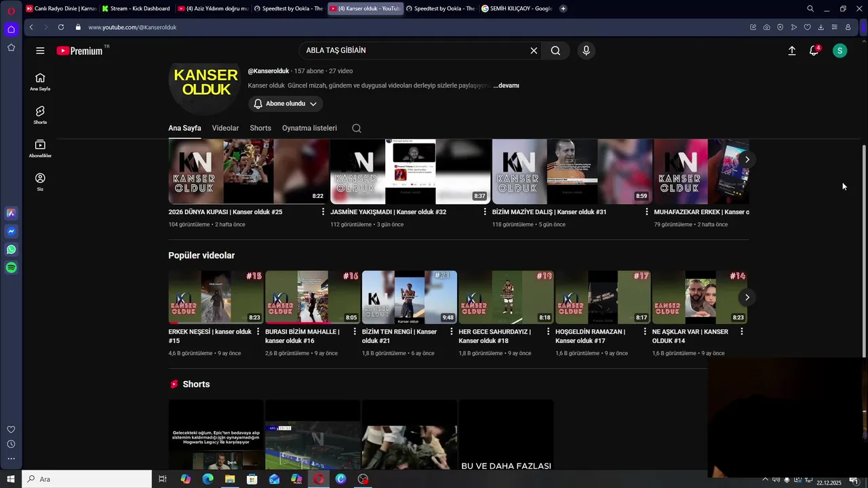Expand the Abone olundu subscription dropdown
The height and width of the screenshot is (488, 868).
tap(285, 104)
